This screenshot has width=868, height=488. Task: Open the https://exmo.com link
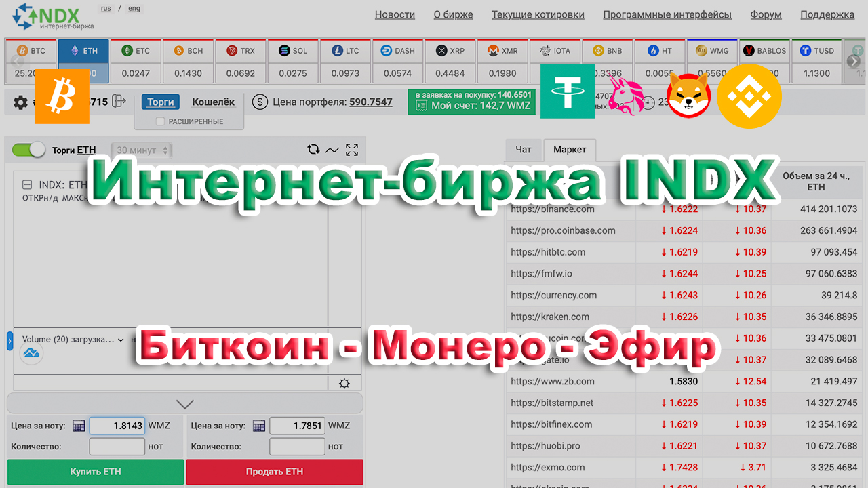pos(548,467)
